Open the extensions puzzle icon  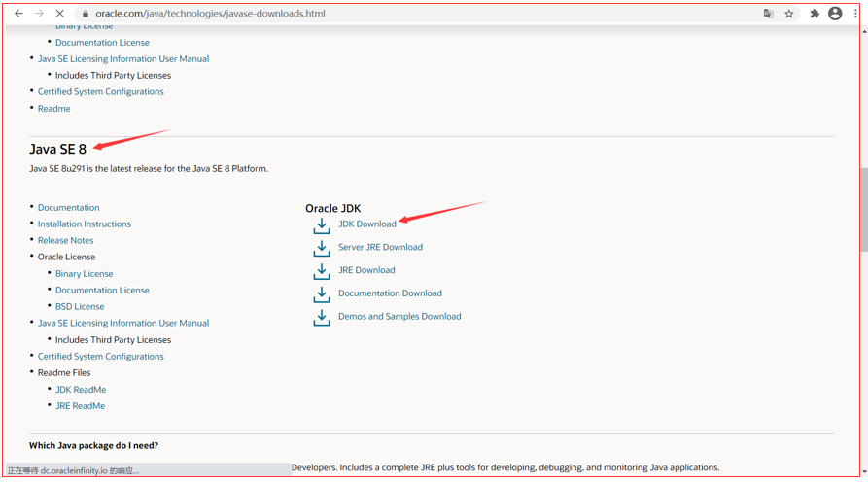[x=815, y=14]
